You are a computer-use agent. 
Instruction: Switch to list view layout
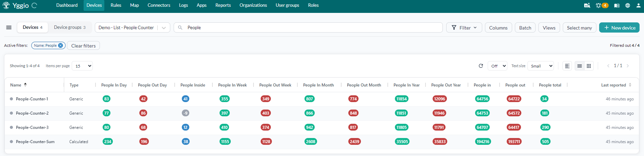coord(580,66)
